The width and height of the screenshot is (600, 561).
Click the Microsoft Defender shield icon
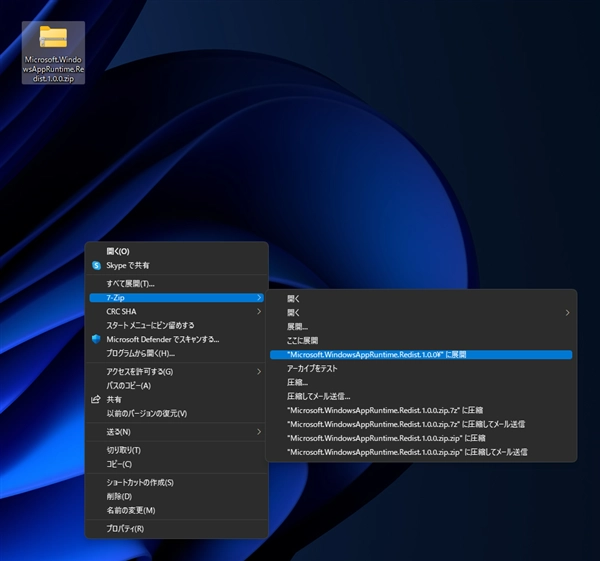(x=96, y=339)
